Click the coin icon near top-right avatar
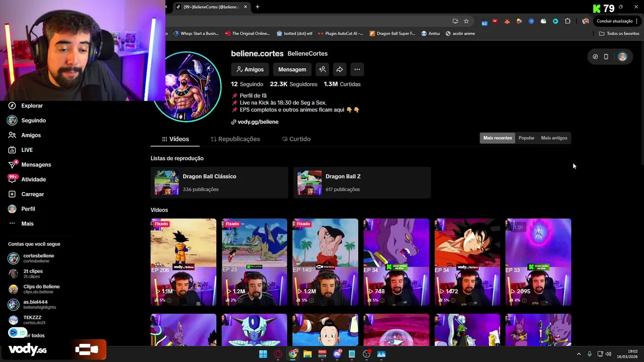The image size is (644, 362). pyautogui.click(x=595, y=57)
